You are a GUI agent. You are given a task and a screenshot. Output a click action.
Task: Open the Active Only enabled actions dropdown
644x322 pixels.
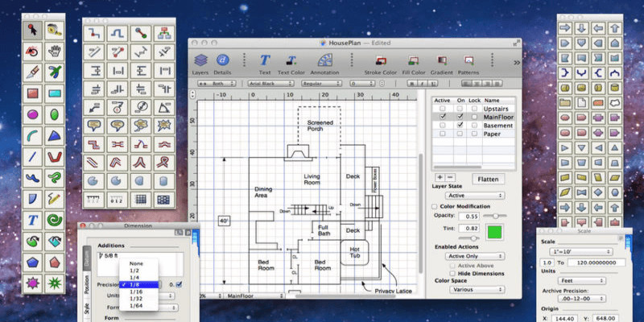475,256
